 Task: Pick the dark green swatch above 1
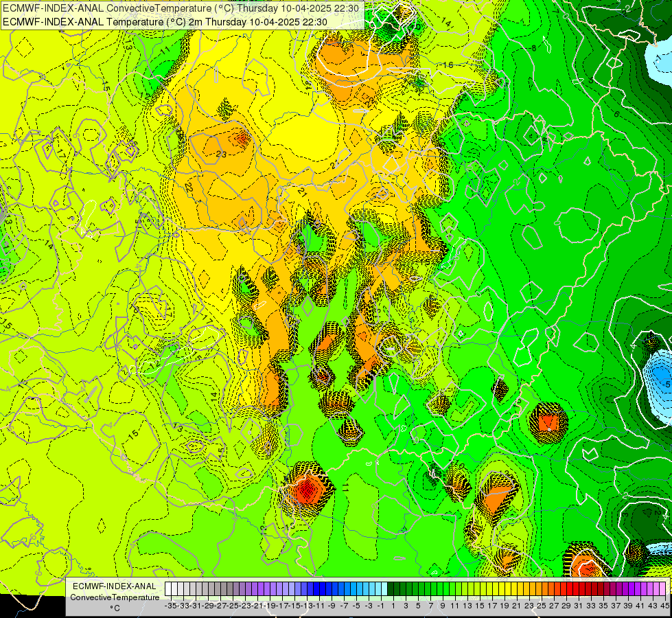(391, 588)
